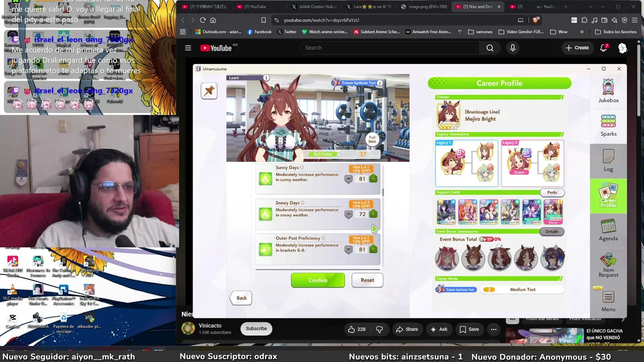This screenshot has height=362, width=644.
Task: Open Details for Event Bonus Umamusume
Action: pos(552,231)
